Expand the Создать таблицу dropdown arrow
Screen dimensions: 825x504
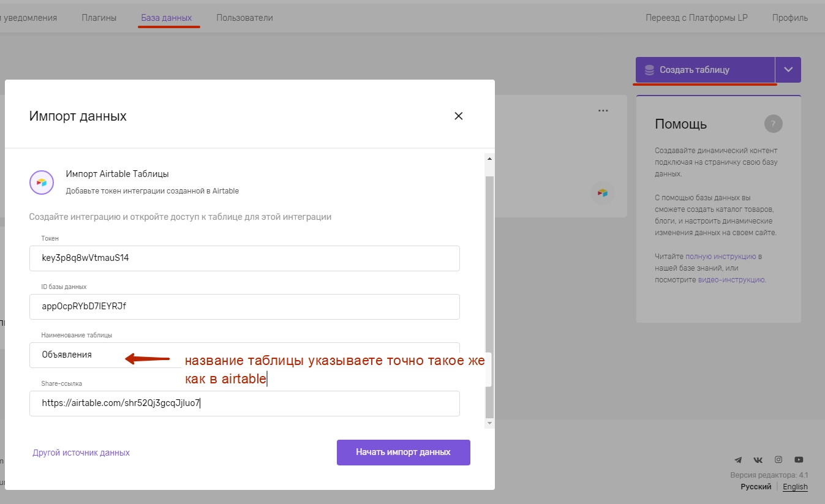click(788, 70)
